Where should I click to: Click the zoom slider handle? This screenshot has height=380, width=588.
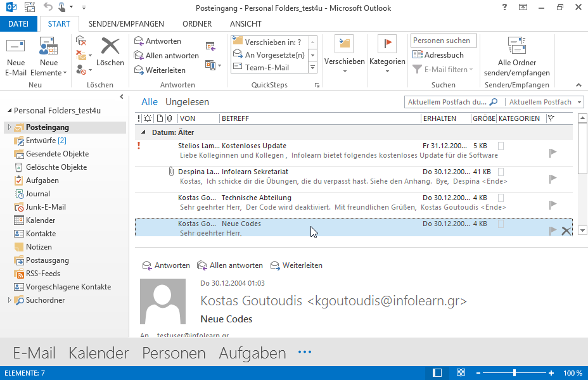pyautogui.click(x=514, y=373)
